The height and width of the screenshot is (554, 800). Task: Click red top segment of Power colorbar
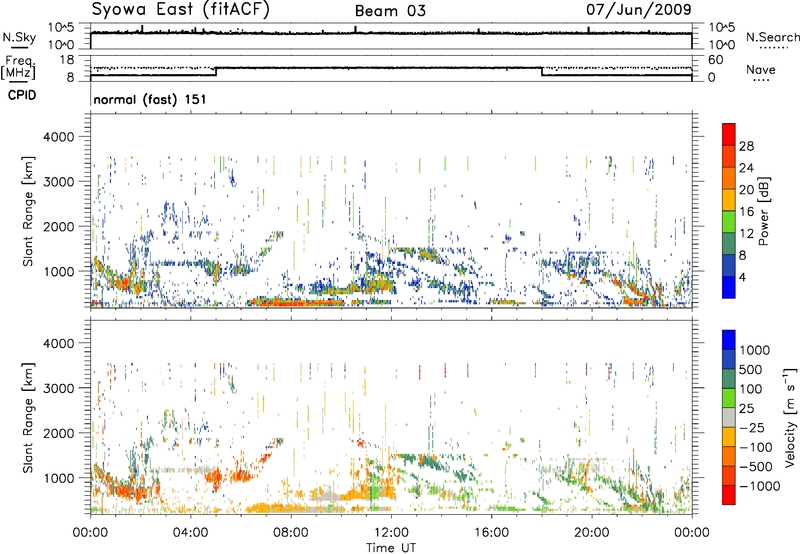click(x=729, y=134)
